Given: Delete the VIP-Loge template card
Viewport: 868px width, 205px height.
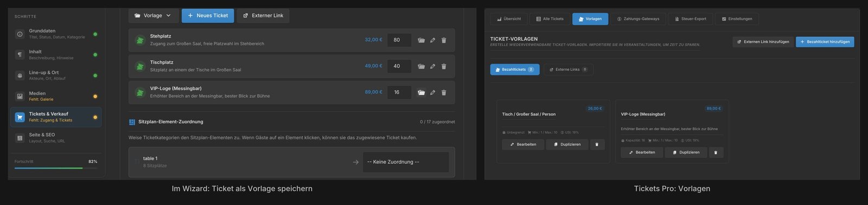Looking at the screenshot, I should point(716,152).
